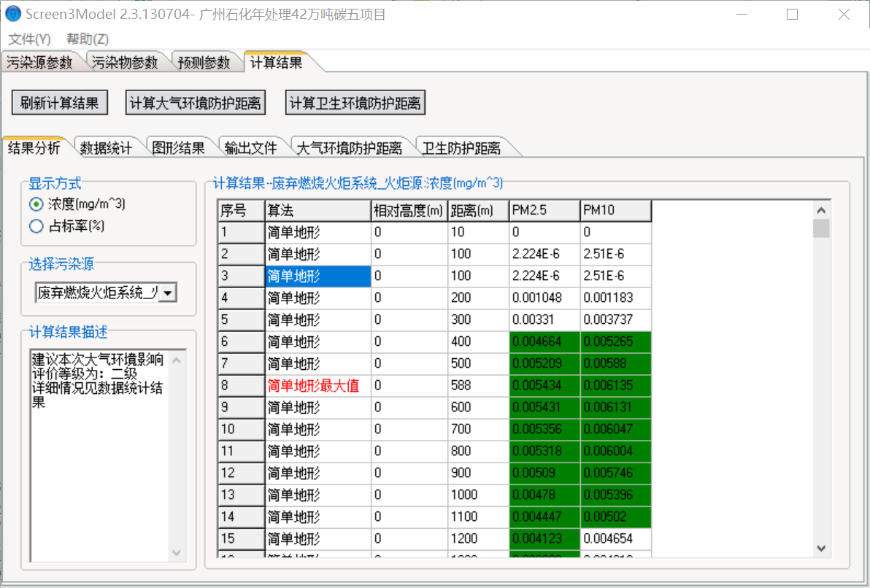Select the 浓度(mg/m^3) radio button
Image resolution: width=870 pixels, height=588 pixels.
pos(36,204)
